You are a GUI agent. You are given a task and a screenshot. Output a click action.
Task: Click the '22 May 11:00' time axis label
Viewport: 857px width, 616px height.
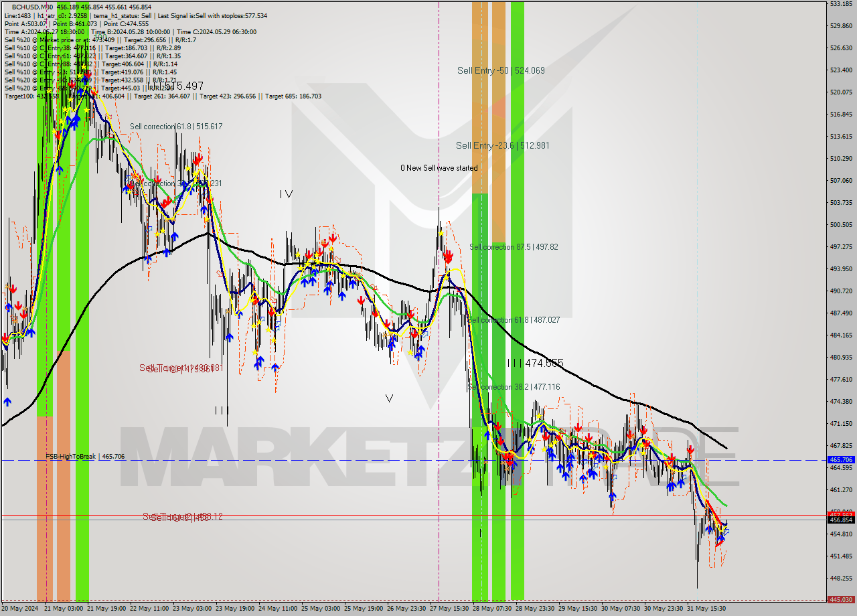pyautogui.click(x=149, y=609)
